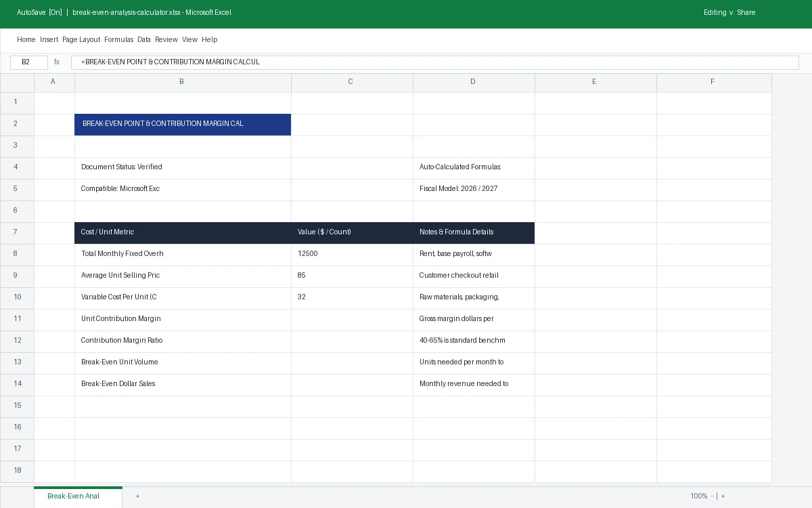
Task: Select row 7 header
Action: [x=17, y=232]
